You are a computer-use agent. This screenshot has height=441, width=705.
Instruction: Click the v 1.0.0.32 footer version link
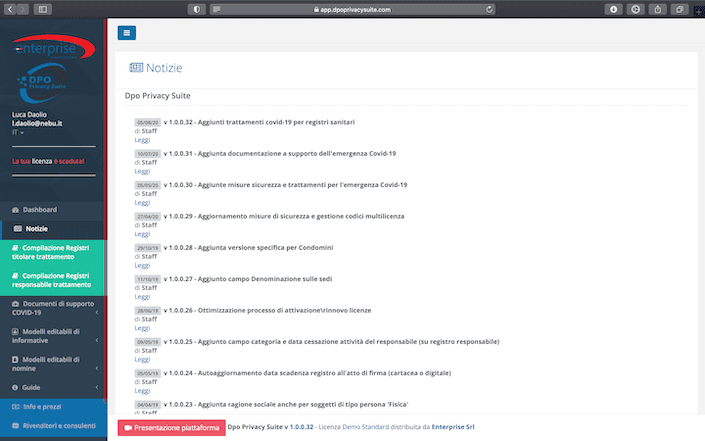click(x=299, y=427)
